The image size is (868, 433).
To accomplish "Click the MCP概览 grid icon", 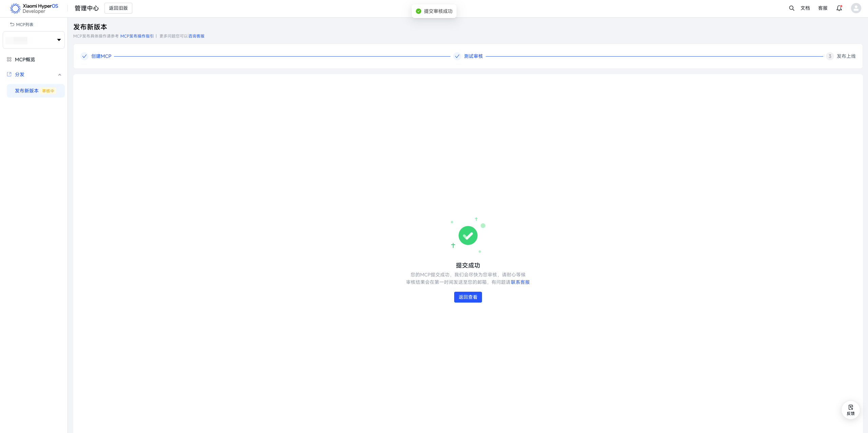I will coord(9,59).
